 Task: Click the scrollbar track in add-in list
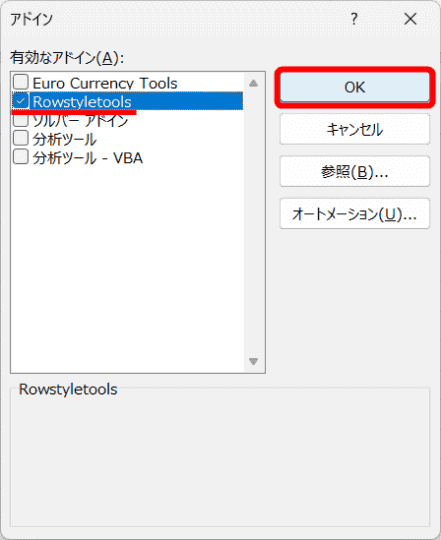253,222
